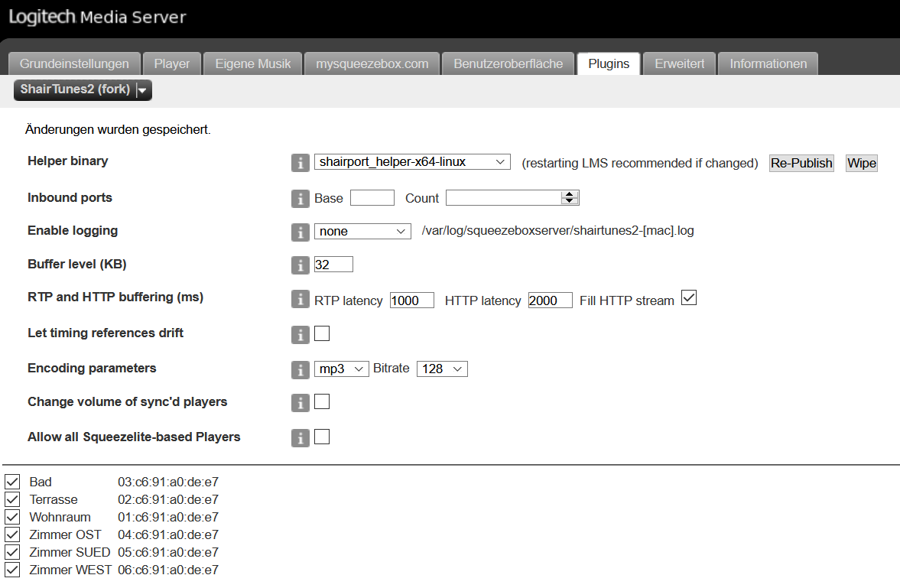Uncheck the Bad player

[12, 481]
